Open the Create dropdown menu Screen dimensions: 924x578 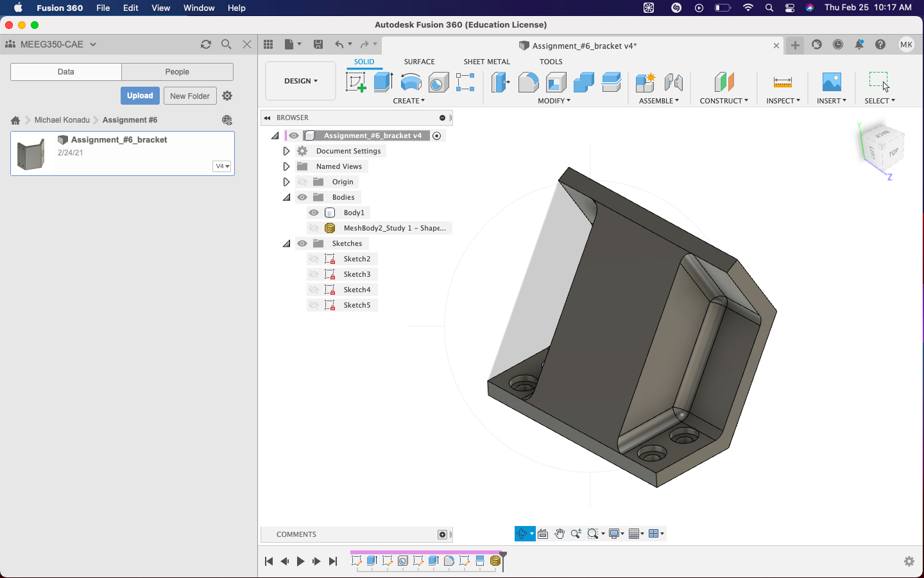pos(409,100)
